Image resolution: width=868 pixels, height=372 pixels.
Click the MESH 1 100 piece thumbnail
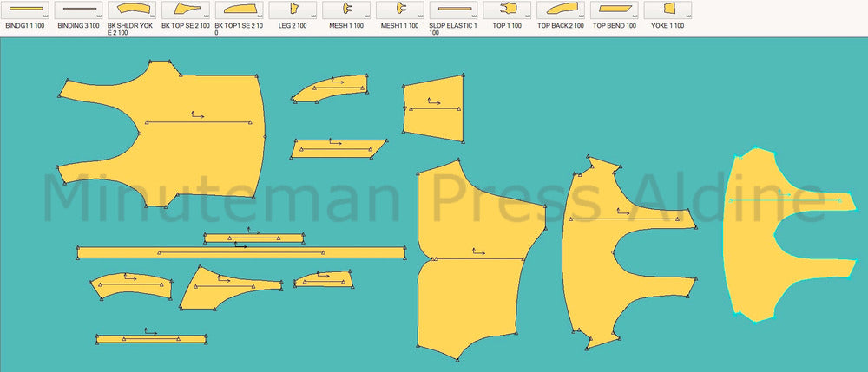[x=346, y=10]
